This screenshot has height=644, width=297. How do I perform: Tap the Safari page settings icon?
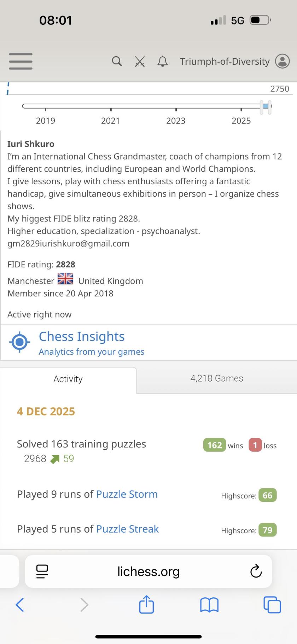point(42,571)
